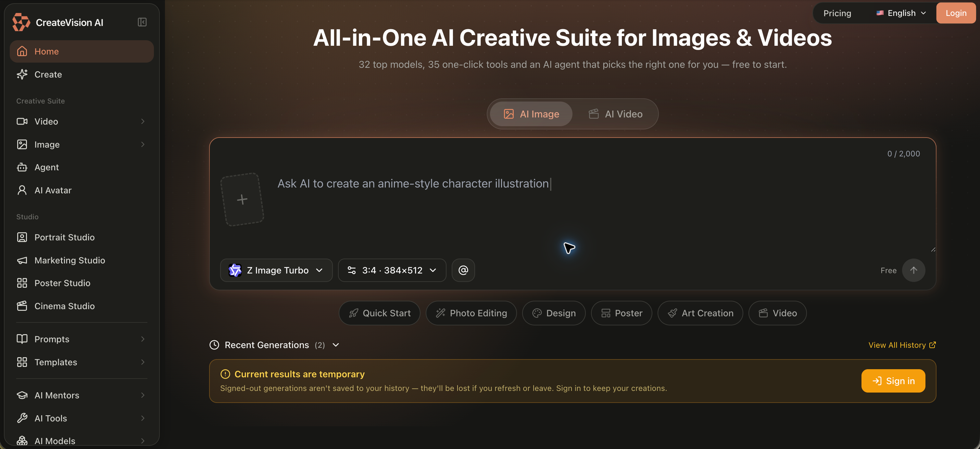This screenshot has height=449, width=980.
Task: Click the @ mention button
Action: (x=463, y=270)
